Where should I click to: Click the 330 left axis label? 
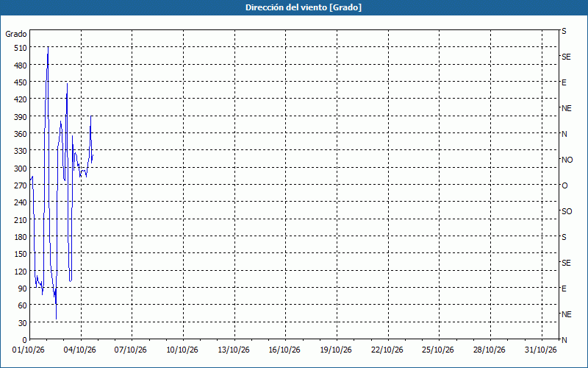click(x=21, y=151)
